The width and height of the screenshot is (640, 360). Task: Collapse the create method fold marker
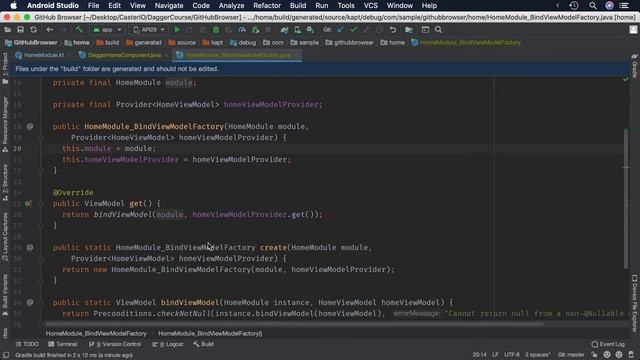(x=41, y=258)
